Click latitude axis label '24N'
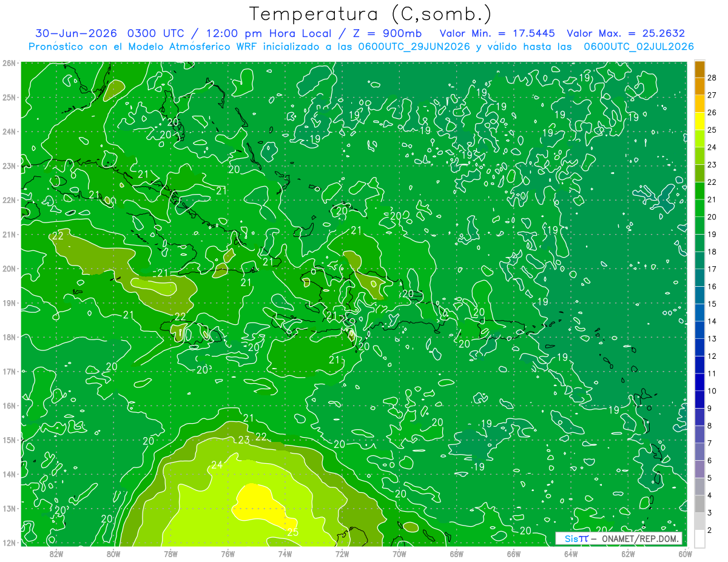The image size is (728, 562). pos(8,132)
